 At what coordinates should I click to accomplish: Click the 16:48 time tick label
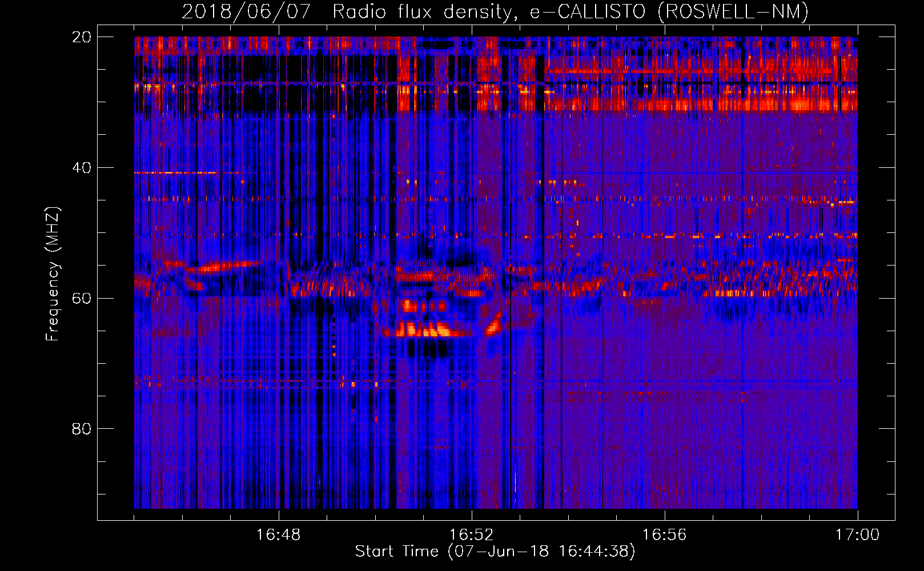pos(278,535)
